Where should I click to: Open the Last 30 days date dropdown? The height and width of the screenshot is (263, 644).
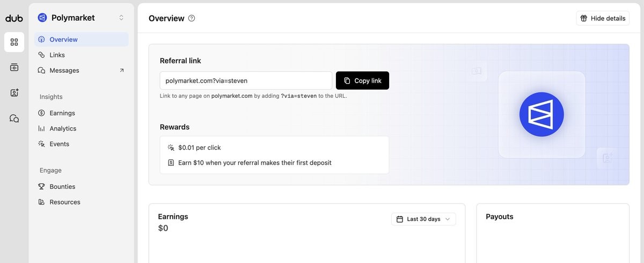423,219
